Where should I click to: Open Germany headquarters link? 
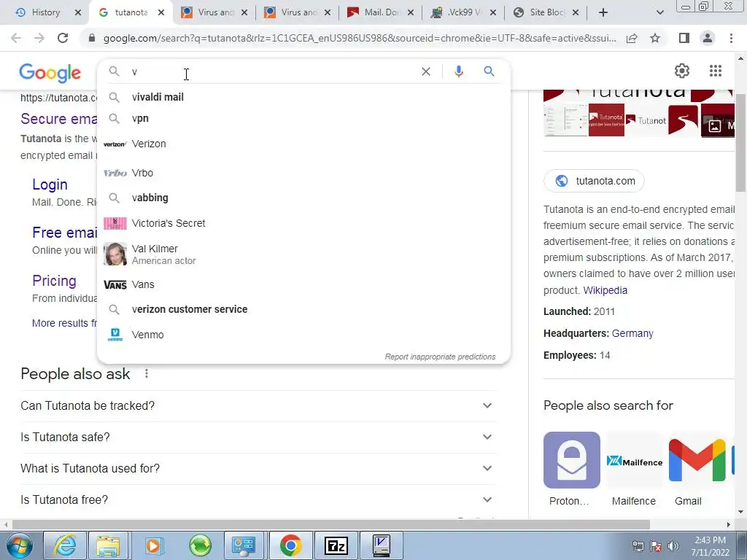[632, 333]
